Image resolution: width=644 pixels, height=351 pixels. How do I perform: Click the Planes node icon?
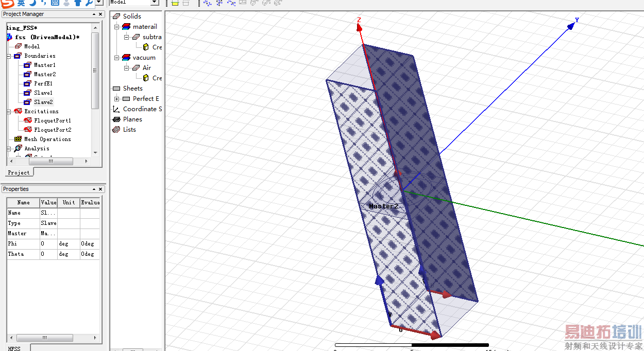point(116,119)
